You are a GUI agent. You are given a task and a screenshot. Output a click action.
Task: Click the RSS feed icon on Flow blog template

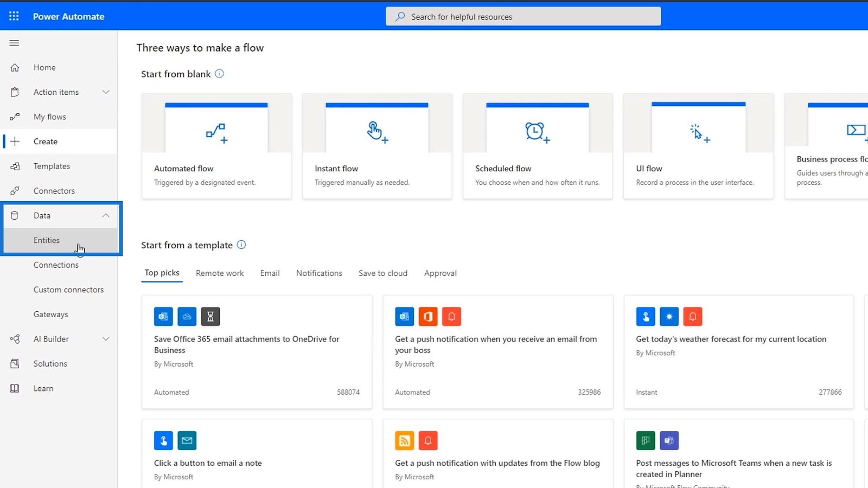tap(405, 441)
